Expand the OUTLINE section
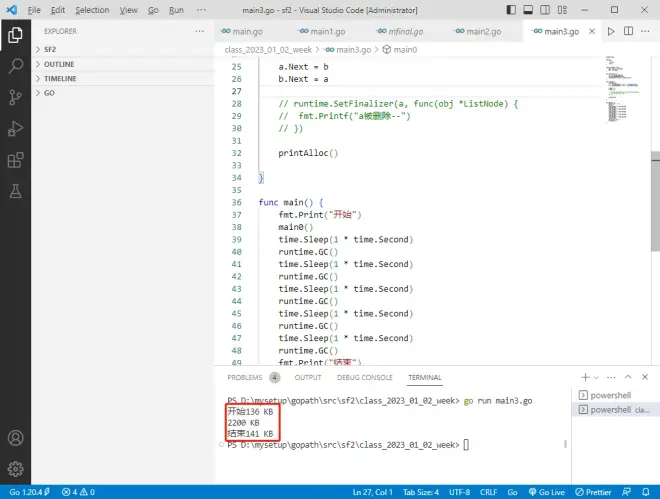 (x=123, y=64)
